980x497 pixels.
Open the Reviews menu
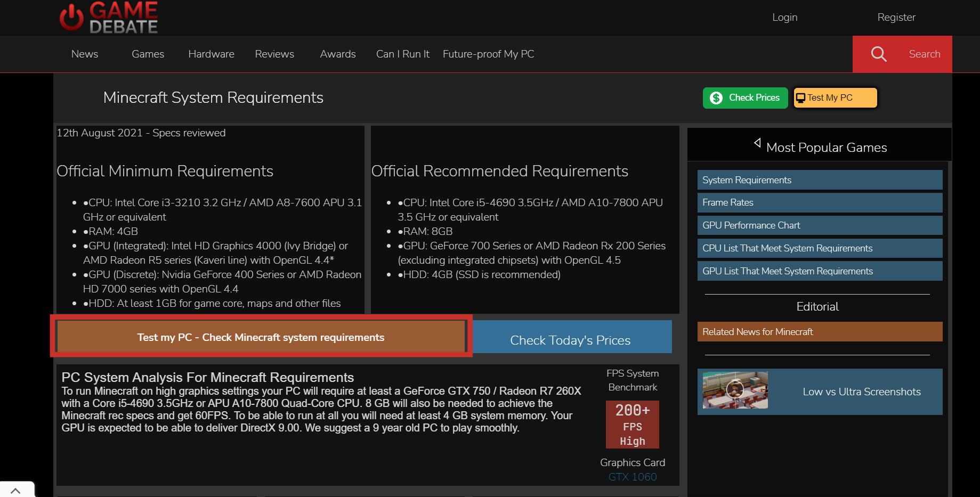(274, 54)
